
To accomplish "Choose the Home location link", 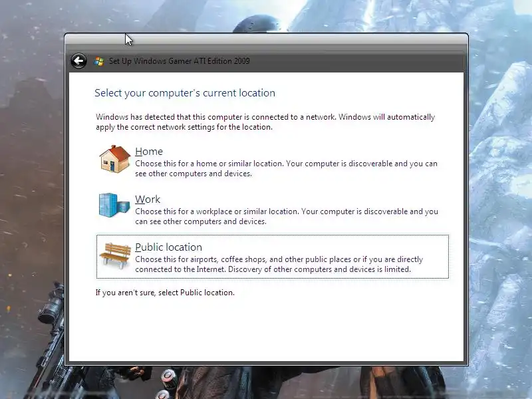I will pyautogui.click(x=149, y=152).
